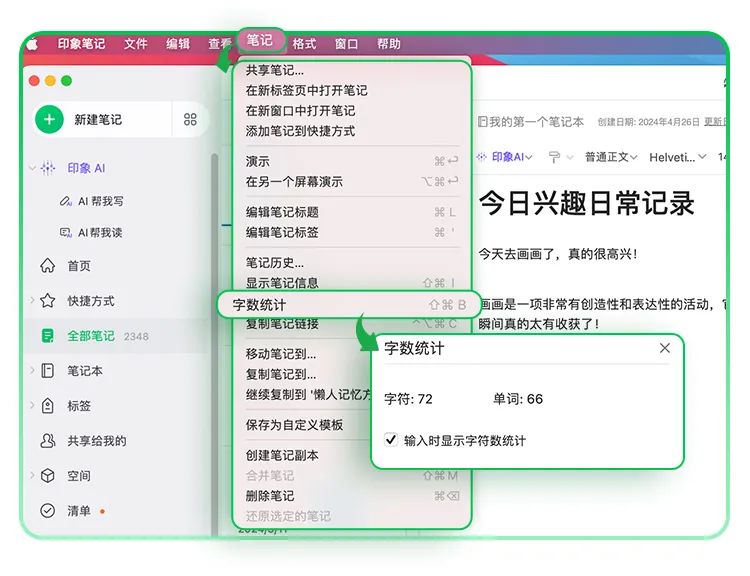The image size is (750, 576).
Task: Click the notebook icon beside 我的第一个笔记本
Action: pyautogui.click(x=482, y=122)
